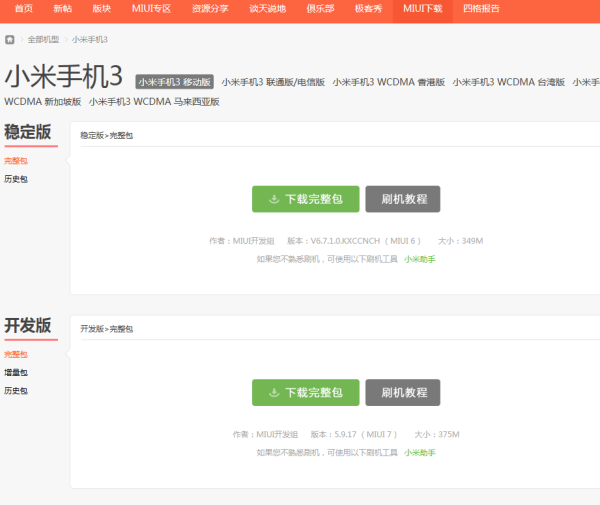Image resolution: width=600 pixels, height=505 pixels.
Task: Click version text 5.9.17 (MIUI 7)
Action: click(365, 435)
